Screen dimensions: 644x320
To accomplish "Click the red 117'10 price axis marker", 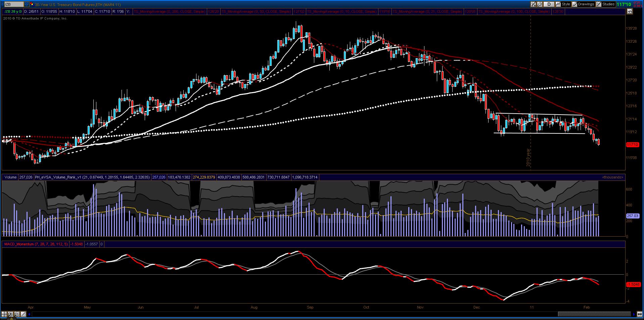I will coord(632,145).
